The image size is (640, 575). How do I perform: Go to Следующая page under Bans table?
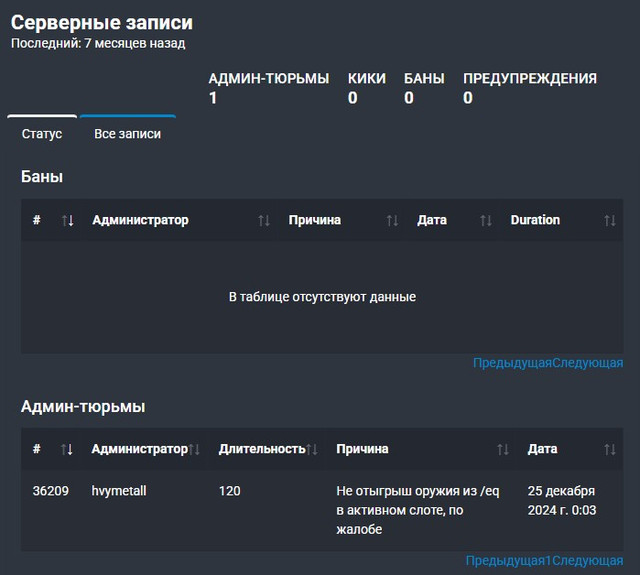588,363
